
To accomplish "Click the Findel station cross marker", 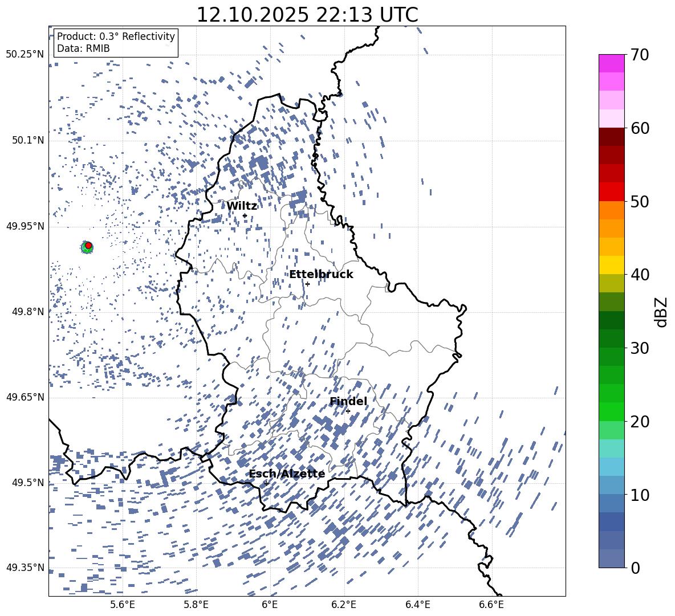I will point(348,411).
